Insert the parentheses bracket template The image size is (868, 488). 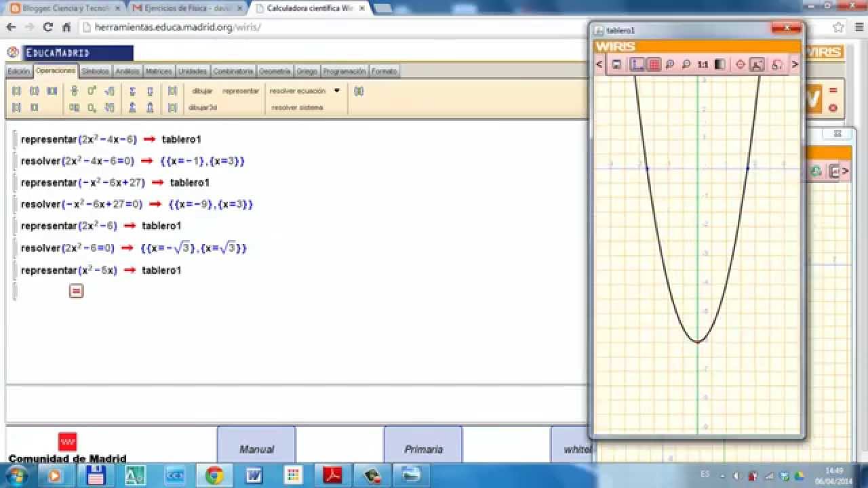click(16, 91)
